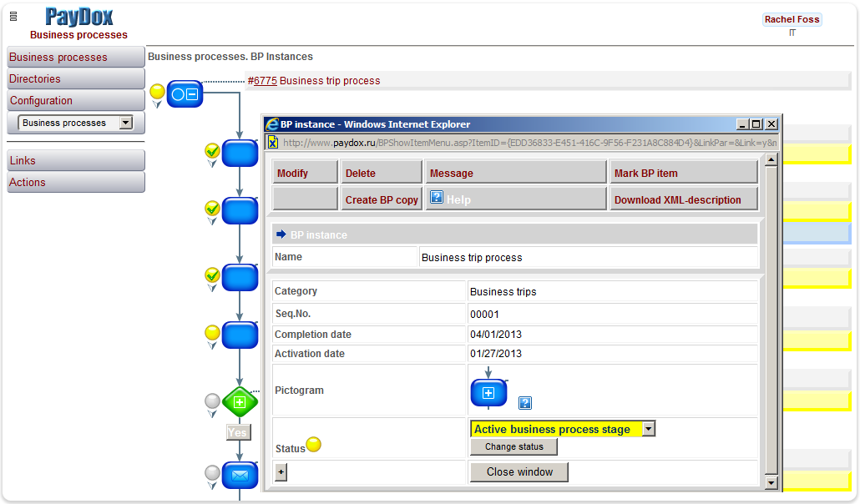Click the Message button
Image resolution: width=860 pixels, height=504 pixels.
[x=515, y=173]
